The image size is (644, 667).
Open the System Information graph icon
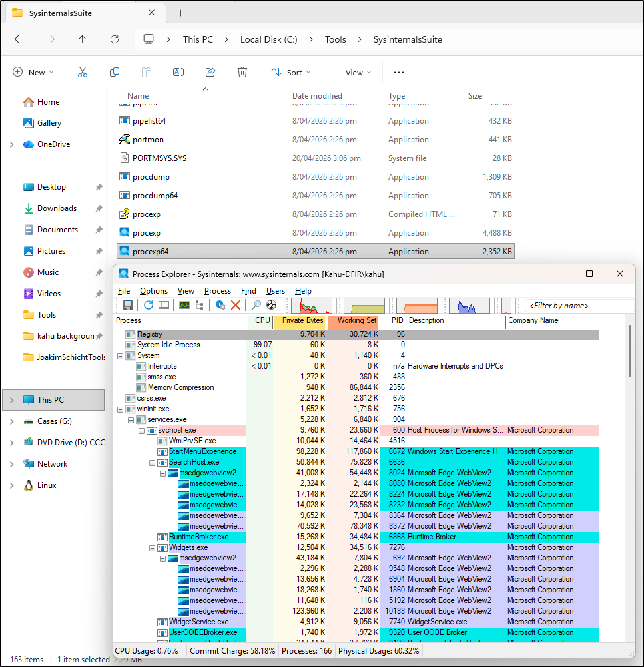tap(184, 305)
